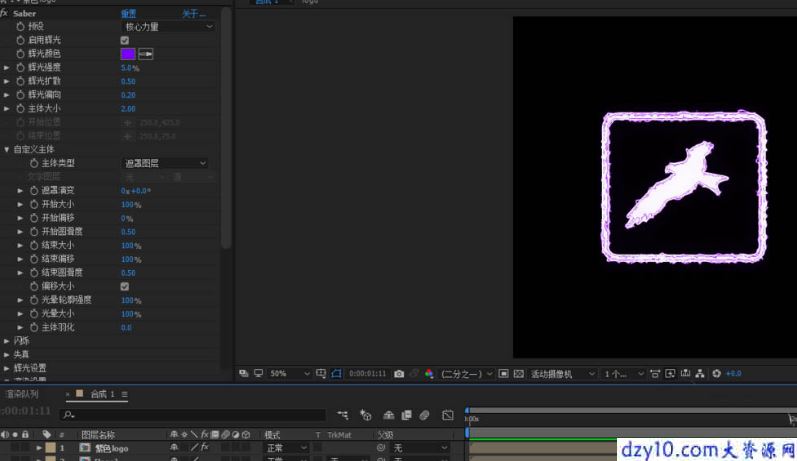Image resolution: width=797 pixels, height=461 pixels.
Task: Toggle stopwatch for 主体大小 property
Action: pyautogui.click(x=20, y=109)
